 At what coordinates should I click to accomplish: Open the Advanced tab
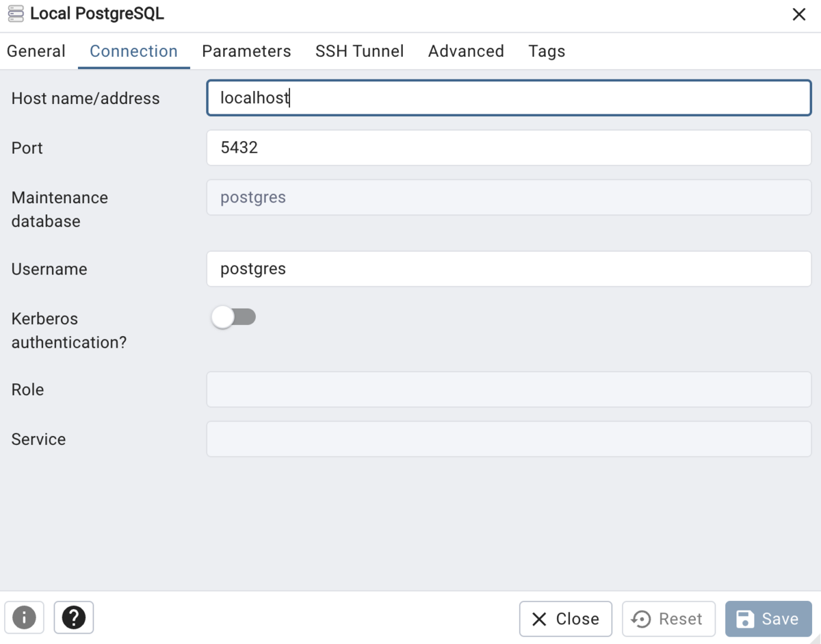point(466,51)
